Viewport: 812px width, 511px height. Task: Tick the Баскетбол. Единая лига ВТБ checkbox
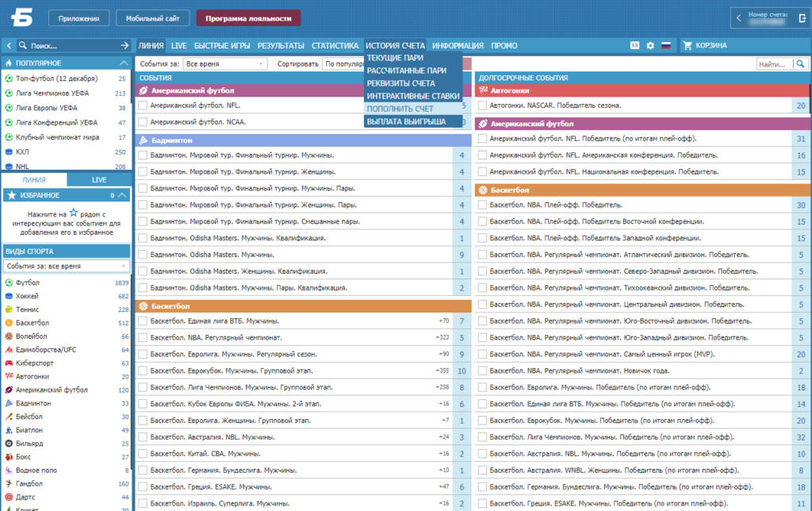[143, 321]
